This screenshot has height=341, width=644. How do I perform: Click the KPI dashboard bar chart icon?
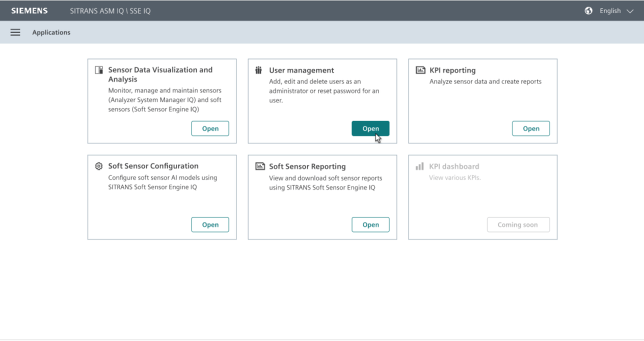[x=420, y=166]
